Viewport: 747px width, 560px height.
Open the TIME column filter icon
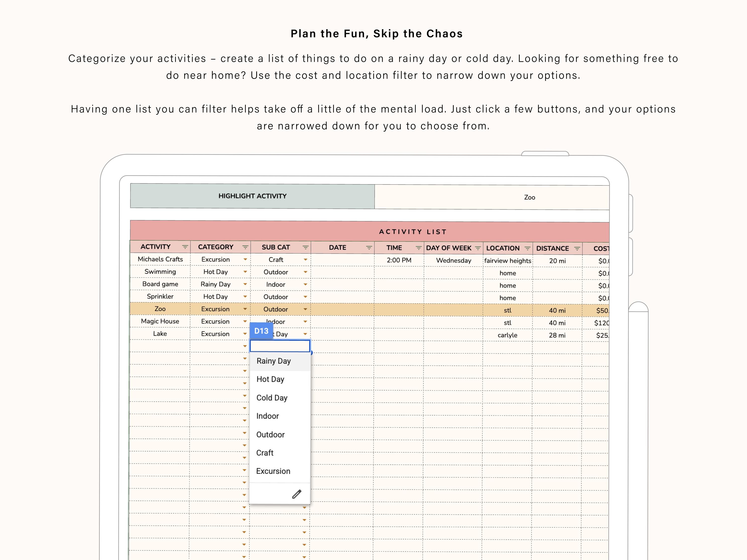coord(418,248)
